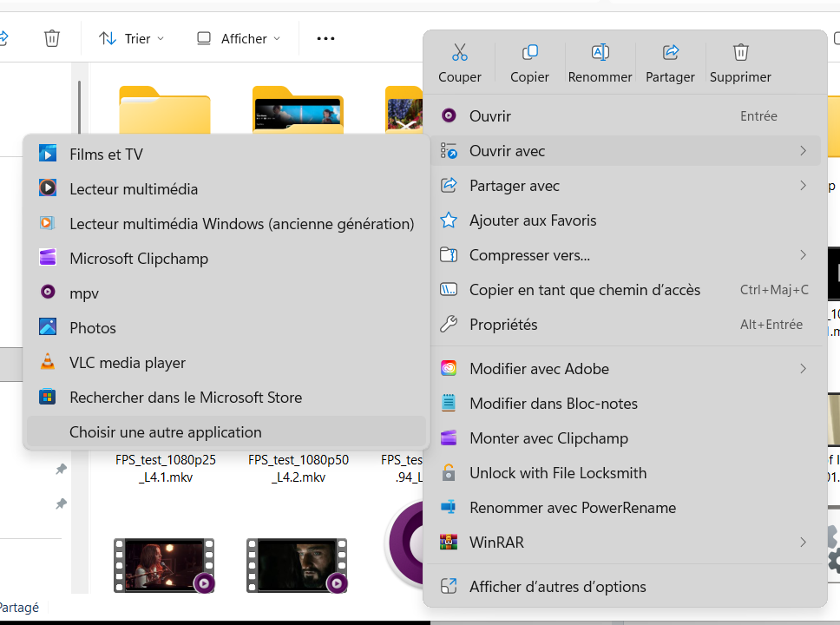Select mpv from the Ouvrir avec submenu
This screenshot has height=625, width=840.
coord(84,293)
